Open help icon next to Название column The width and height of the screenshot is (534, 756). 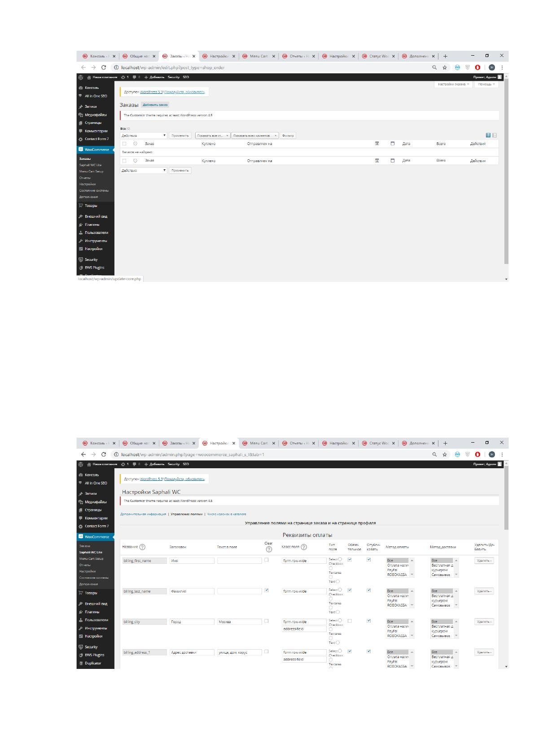pos(142,547)
